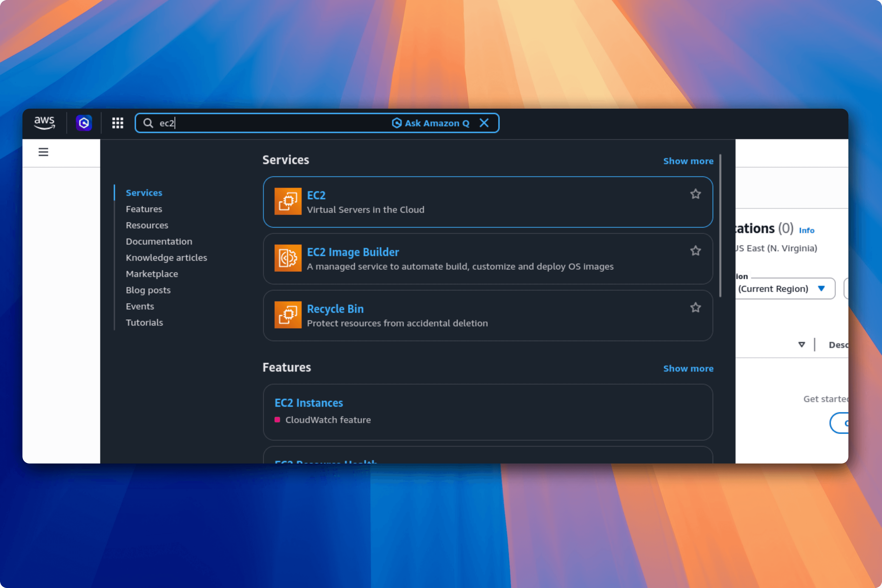Select the Blog posts filter category
This screenshot has width=882, height=588.
(148, 290)
